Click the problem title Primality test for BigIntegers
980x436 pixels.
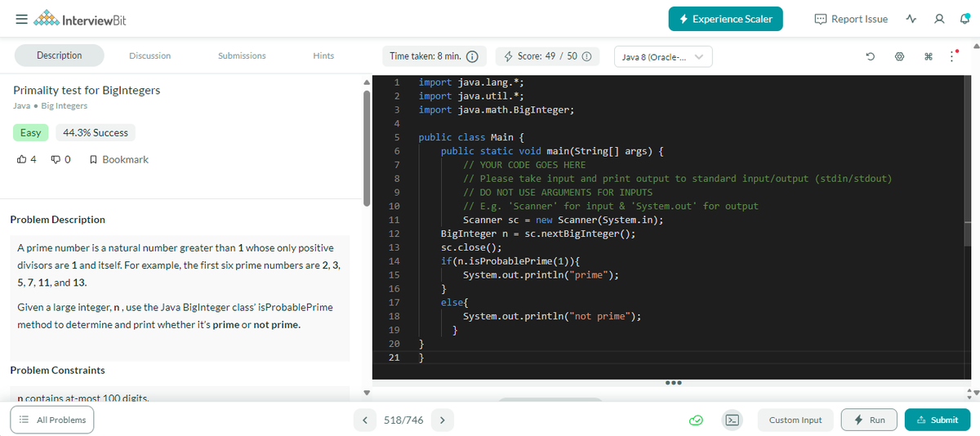(87, 90)
